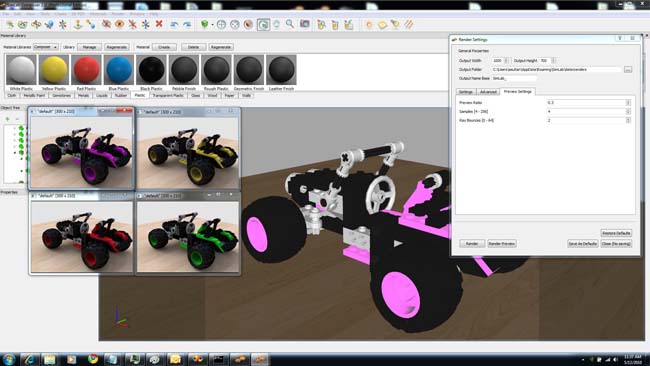
Task: Click the Material Regenerate button
Action: coord(221,47)
